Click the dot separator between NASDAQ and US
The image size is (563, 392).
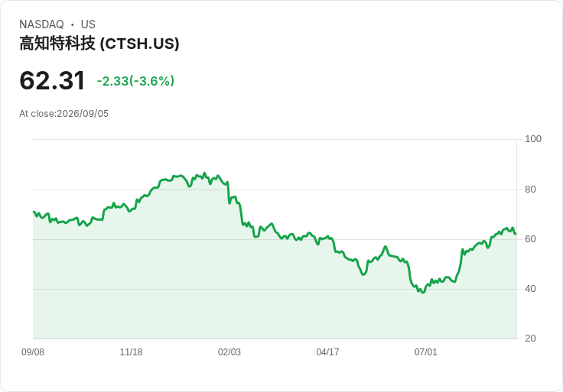72,24
